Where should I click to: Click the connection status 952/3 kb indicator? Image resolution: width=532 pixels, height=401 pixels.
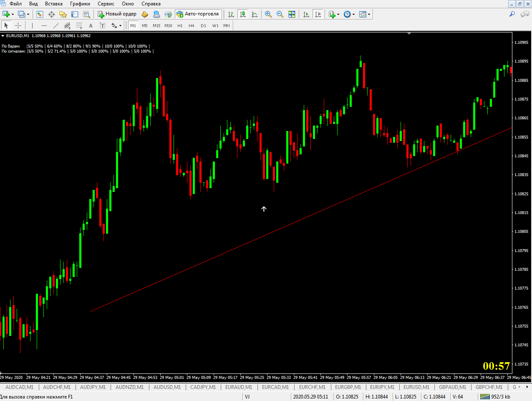[x=495, y=397]
